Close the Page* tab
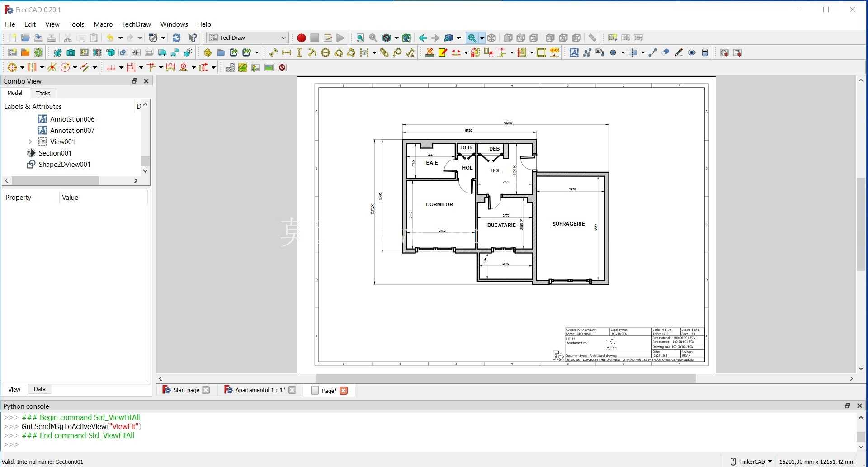 click(344, 391)
